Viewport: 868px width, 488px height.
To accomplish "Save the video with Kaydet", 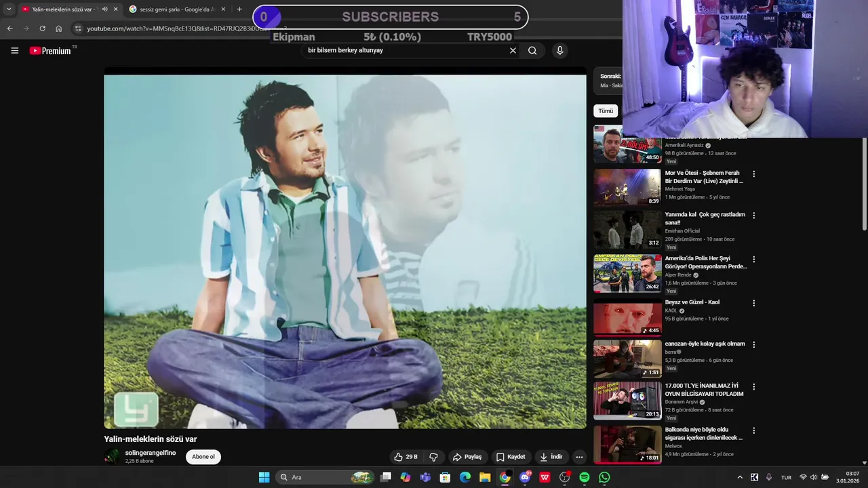I will tap(511, 457).
